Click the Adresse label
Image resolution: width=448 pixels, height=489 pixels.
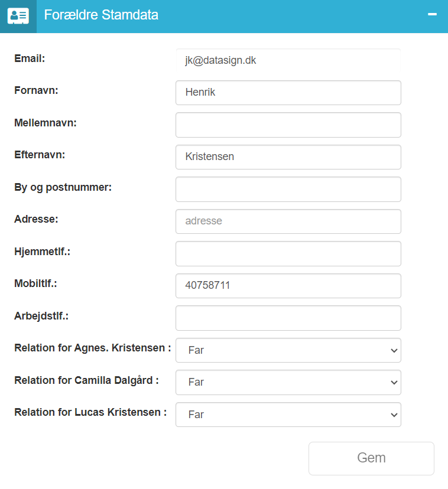pos(36,219)
